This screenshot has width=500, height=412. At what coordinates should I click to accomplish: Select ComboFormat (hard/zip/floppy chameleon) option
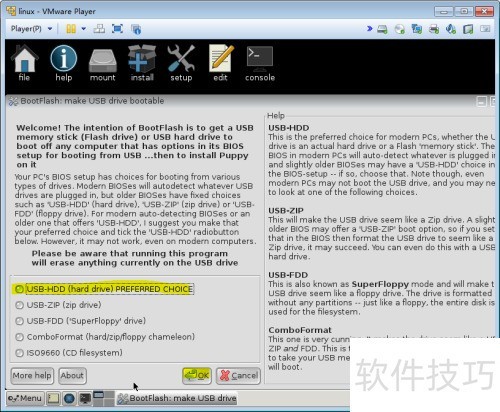coord(105,337)
